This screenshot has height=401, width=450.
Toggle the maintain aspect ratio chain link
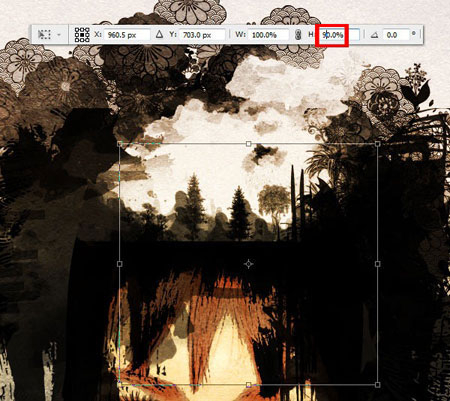coord(298,35)
